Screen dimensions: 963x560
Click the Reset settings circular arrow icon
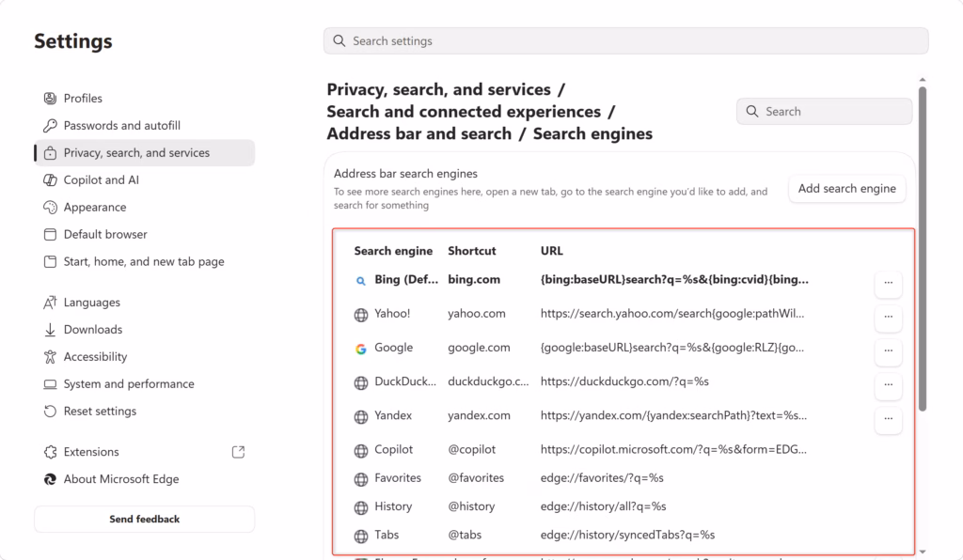[50, 411]
